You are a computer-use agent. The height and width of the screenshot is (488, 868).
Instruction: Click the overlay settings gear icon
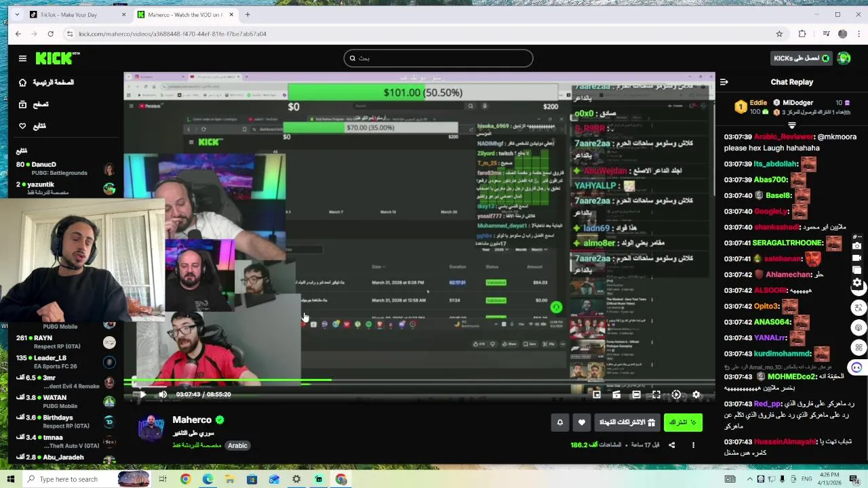pyautogui.click(x=857, y=283)
